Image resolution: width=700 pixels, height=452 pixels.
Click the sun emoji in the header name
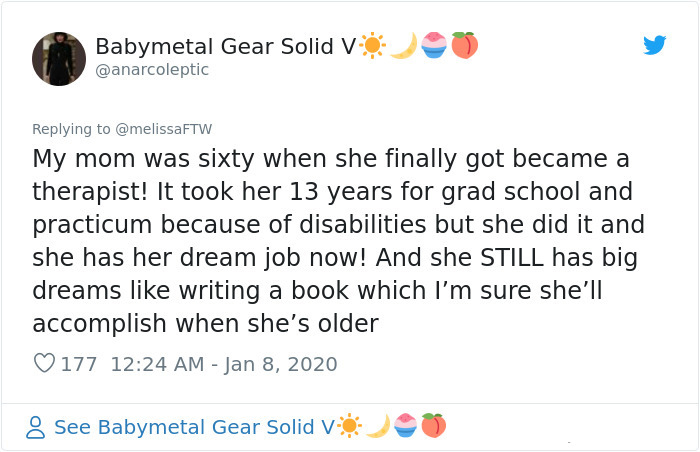point(372,45)
